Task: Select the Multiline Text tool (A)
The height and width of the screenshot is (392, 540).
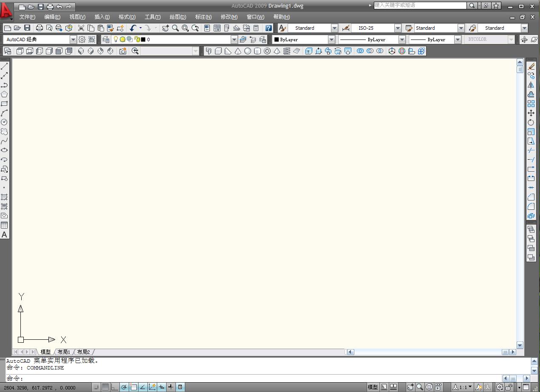Action: coord(4,234)
